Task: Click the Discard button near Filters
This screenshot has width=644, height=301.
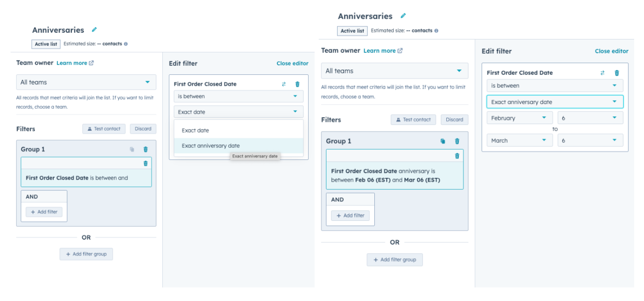Action: 143,129
